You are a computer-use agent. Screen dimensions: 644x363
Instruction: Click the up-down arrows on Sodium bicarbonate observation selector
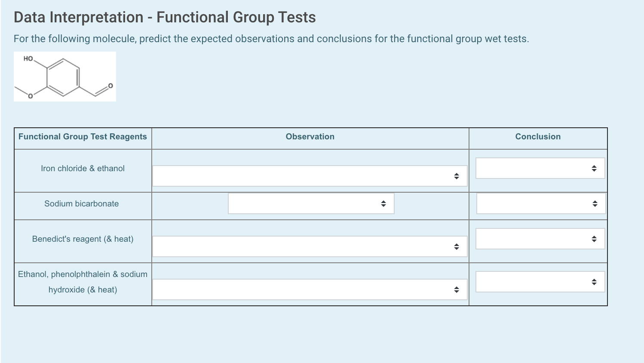tap(383, 203)
